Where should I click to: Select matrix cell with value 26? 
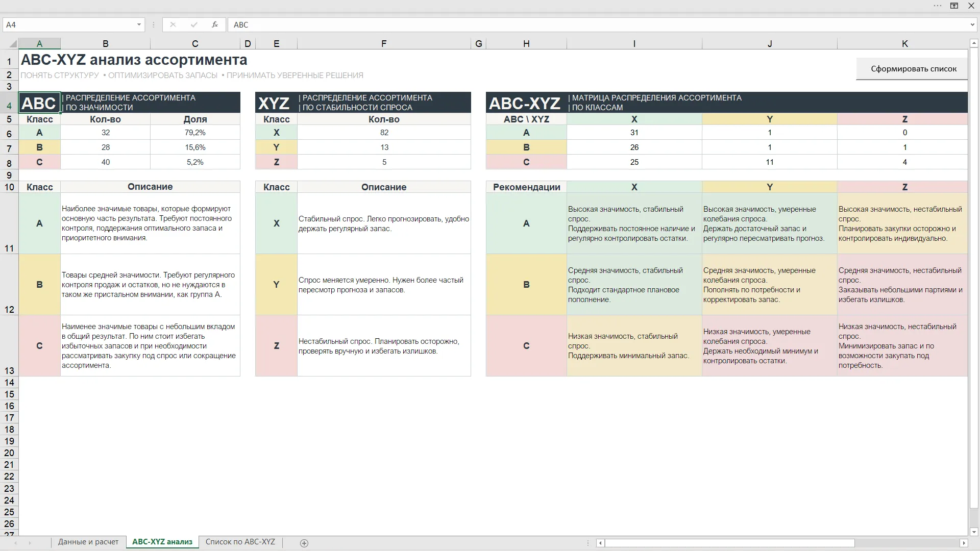coord(634,147)
